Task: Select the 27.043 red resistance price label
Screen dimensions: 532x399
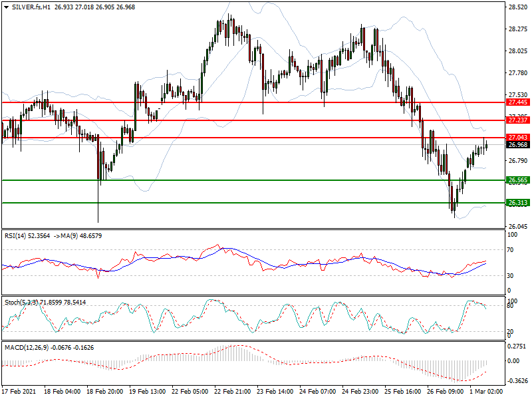Action: [x=518, y=137]
